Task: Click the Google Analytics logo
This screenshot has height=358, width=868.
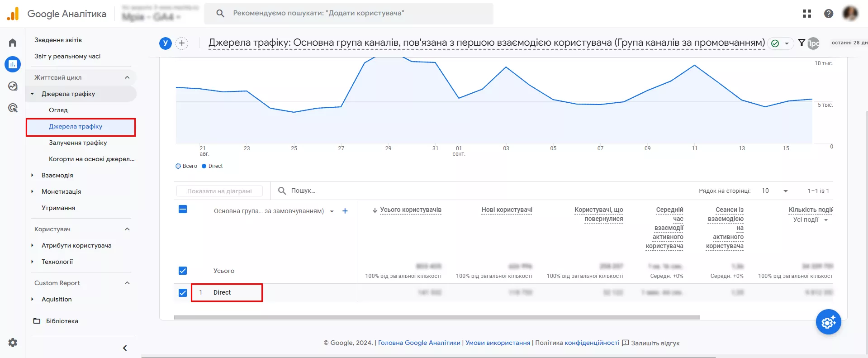Action: coord(13,14)
